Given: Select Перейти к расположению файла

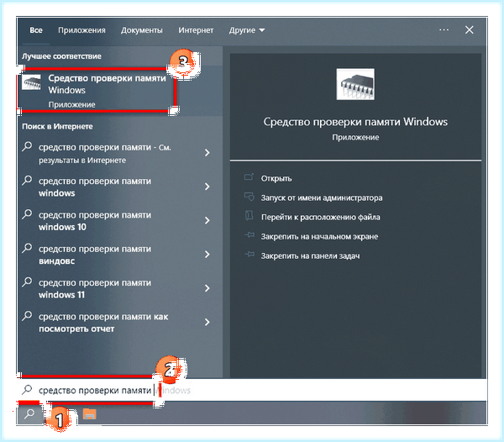Looking at the screenshot, I should [x=321, y=218].
